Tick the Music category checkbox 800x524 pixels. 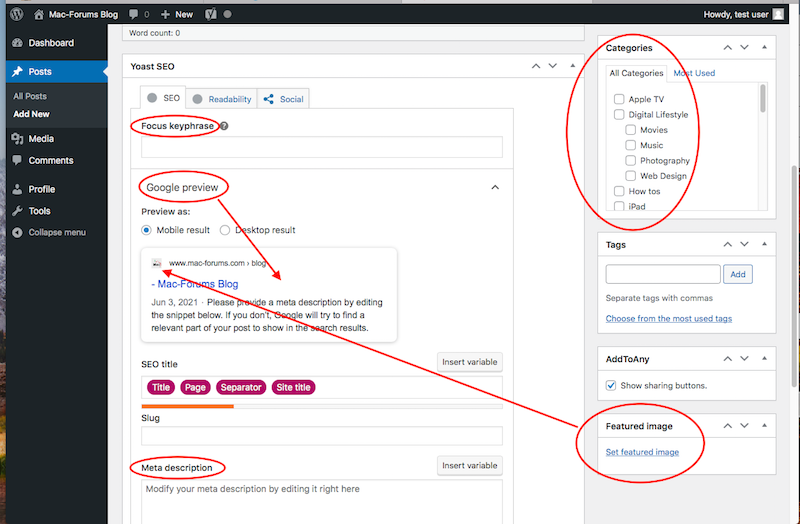click(631, 145)
